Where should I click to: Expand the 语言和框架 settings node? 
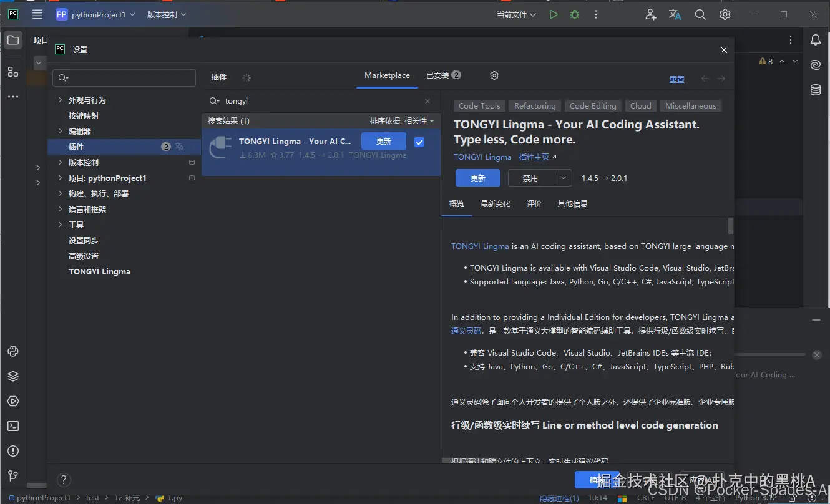point(60,209)
